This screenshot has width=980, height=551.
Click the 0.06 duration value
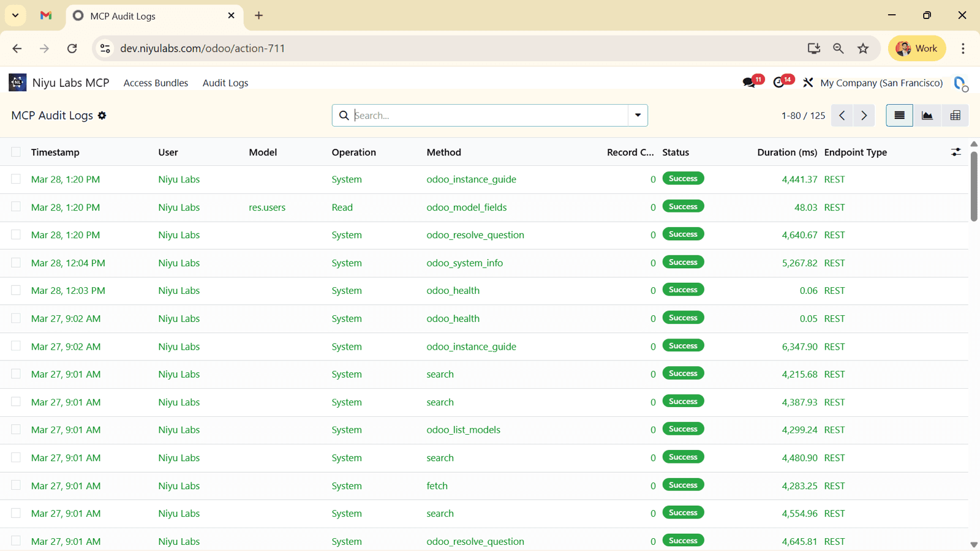pos(809,291)
